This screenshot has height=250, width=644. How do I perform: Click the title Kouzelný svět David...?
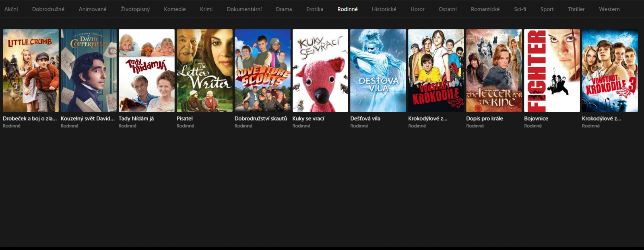[88, 119]
